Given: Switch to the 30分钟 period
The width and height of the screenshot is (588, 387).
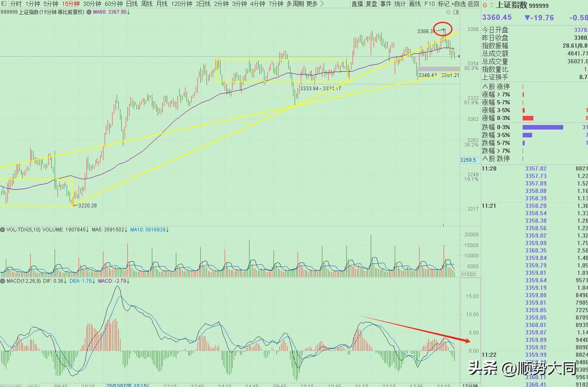Looking at the screenshot, I should coord(92,4).
